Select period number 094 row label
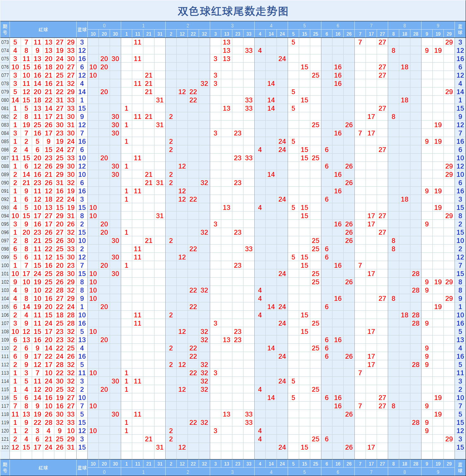 point(5,216)
